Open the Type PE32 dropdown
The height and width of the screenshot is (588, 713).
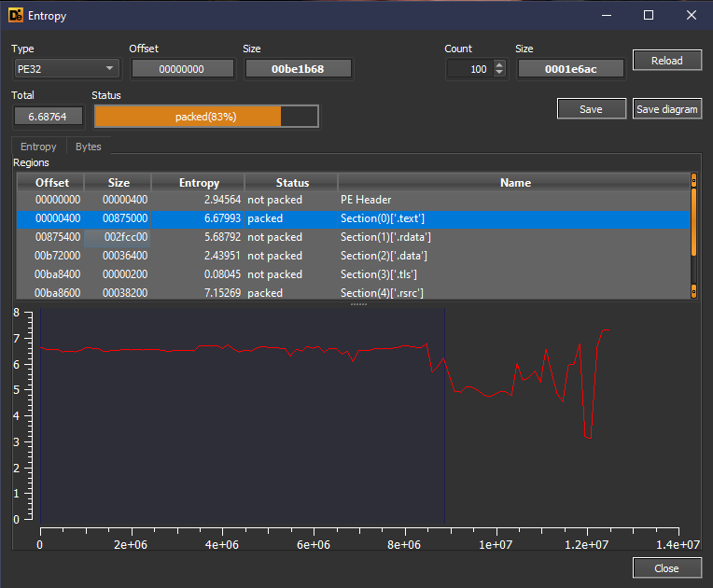click(x=67, y=68)
